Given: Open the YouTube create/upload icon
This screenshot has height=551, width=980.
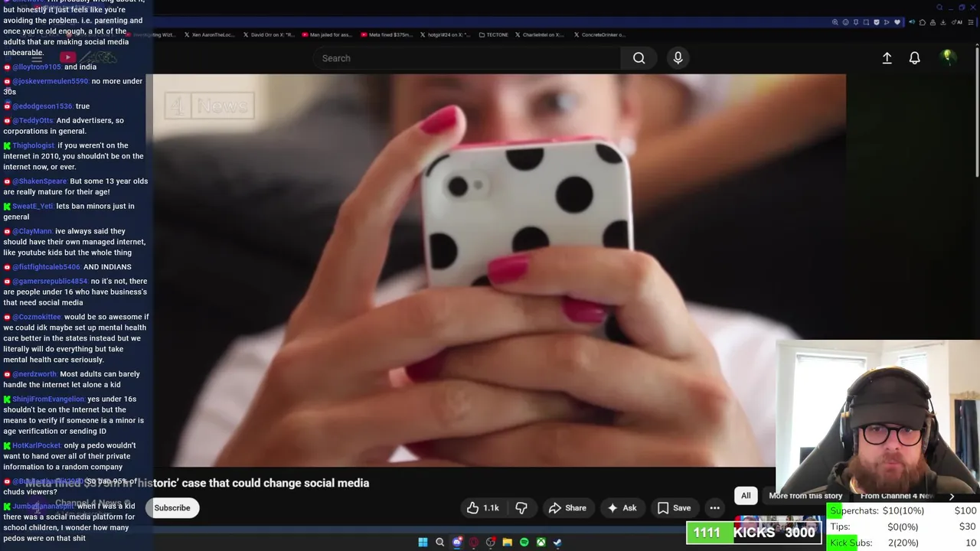Looking at the screenshot, I should point(887,58).
